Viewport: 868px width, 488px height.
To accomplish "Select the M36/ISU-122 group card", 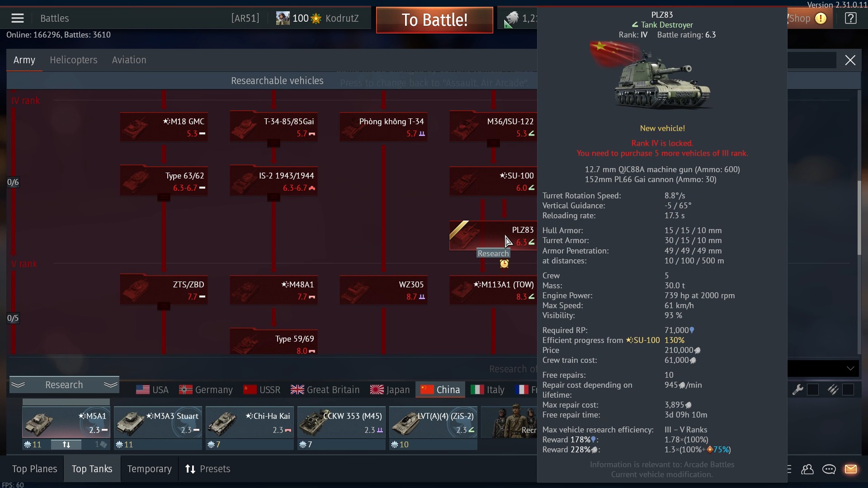I will [493, 127].
